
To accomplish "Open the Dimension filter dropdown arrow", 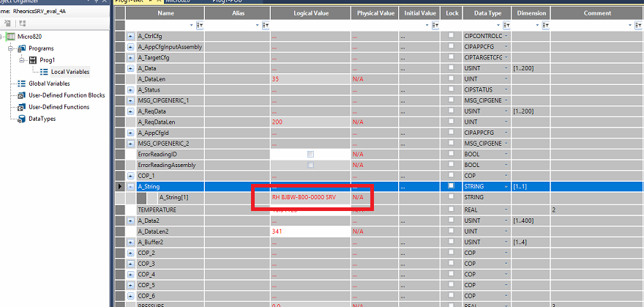I will click(x=538, y=26).
